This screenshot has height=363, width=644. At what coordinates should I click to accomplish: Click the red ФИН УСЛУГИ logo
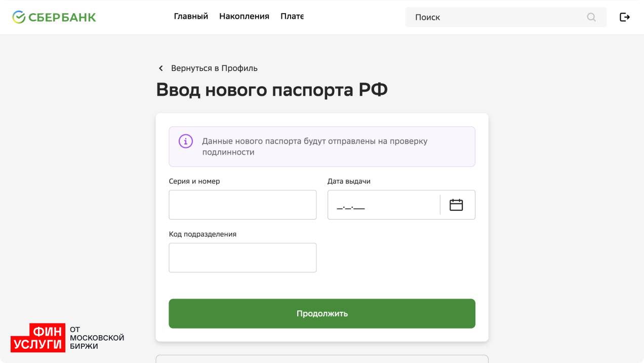(x=38, y=338)
